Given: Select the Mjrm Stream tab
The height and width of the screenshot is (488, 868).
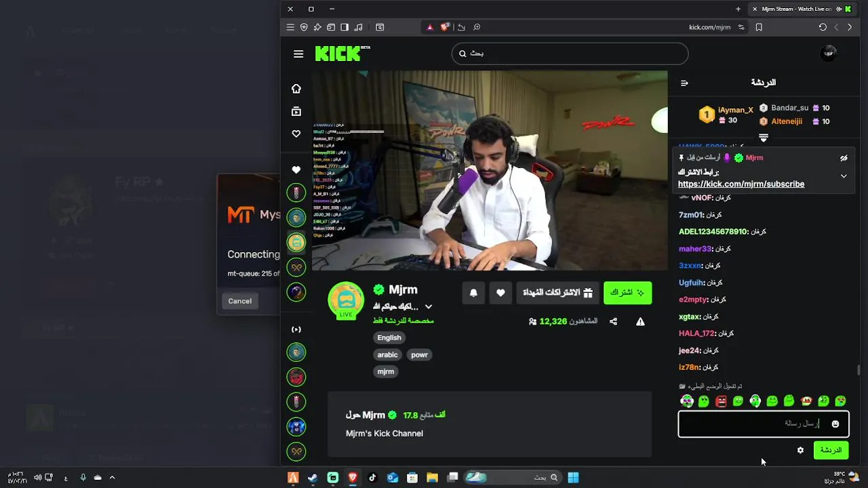Looking at the screenshot, I should coord(802,9).
